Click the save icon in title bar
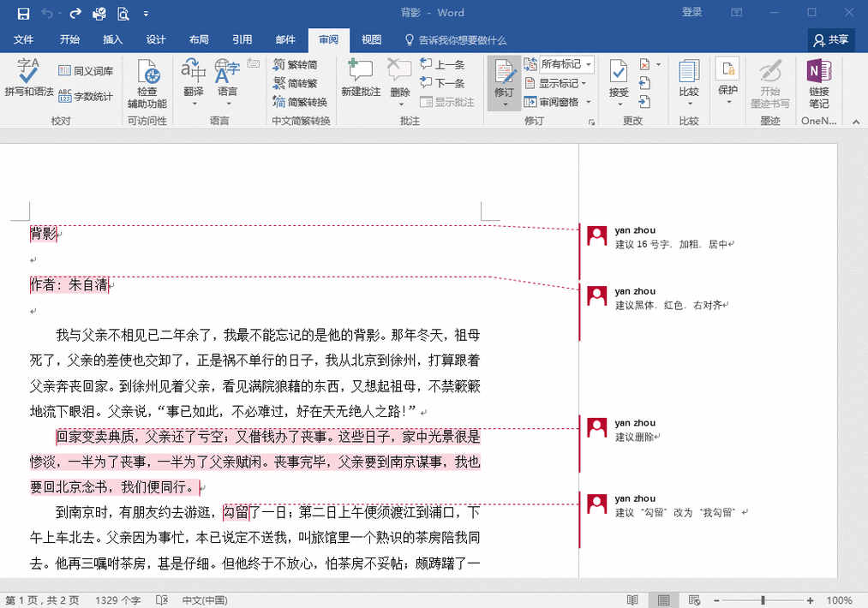This screenshot has height=608, width=868. [x=23, y=13]
